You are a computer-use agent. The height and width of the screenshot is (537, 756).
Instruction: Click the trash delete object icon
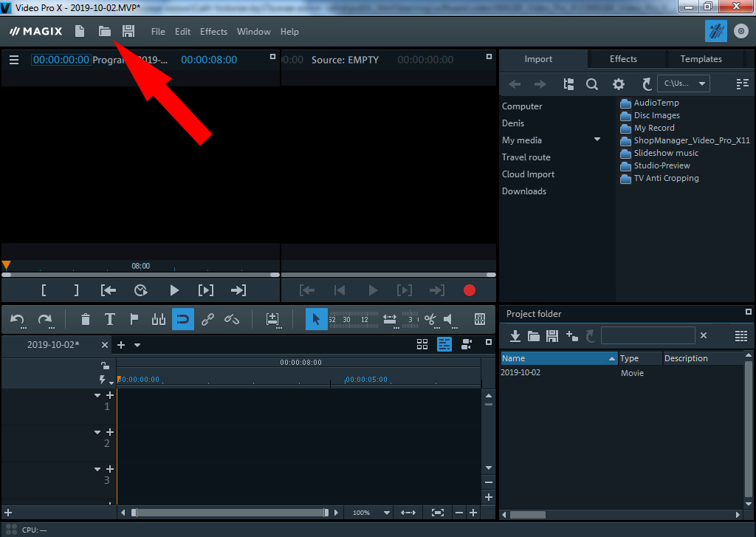coord(86,319)
